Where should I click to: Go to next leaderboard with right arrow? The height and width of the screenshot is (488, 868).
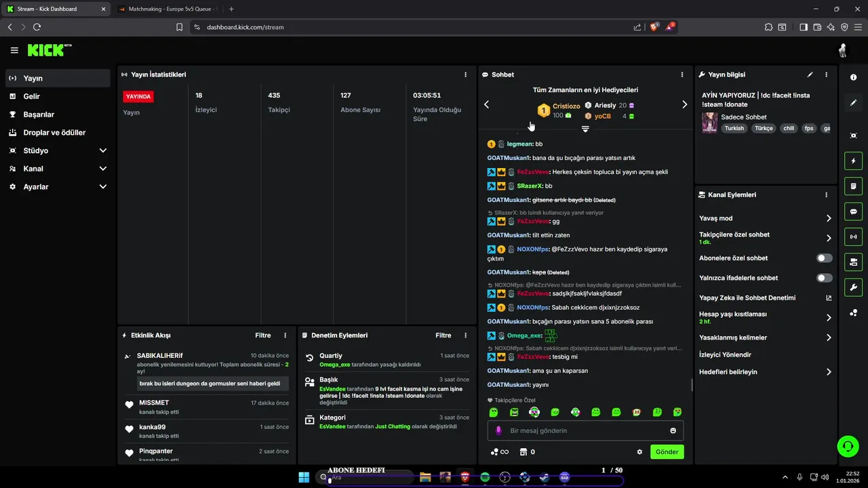click(684, 104)
